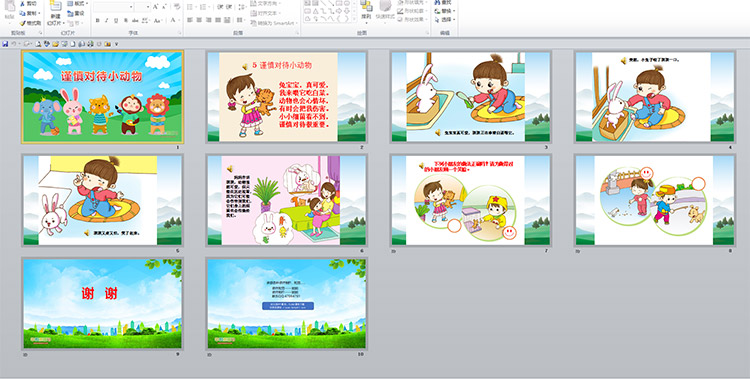
Task: Click the Arrange (排列) icon
Action: point(366,7)
